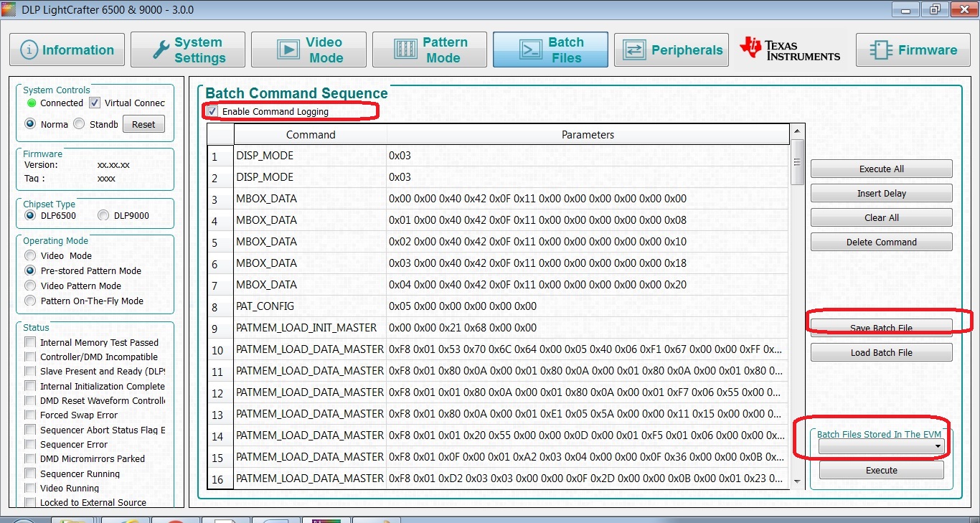Select Video Mode operating mode
980x523 pixels.
(30, 255)
